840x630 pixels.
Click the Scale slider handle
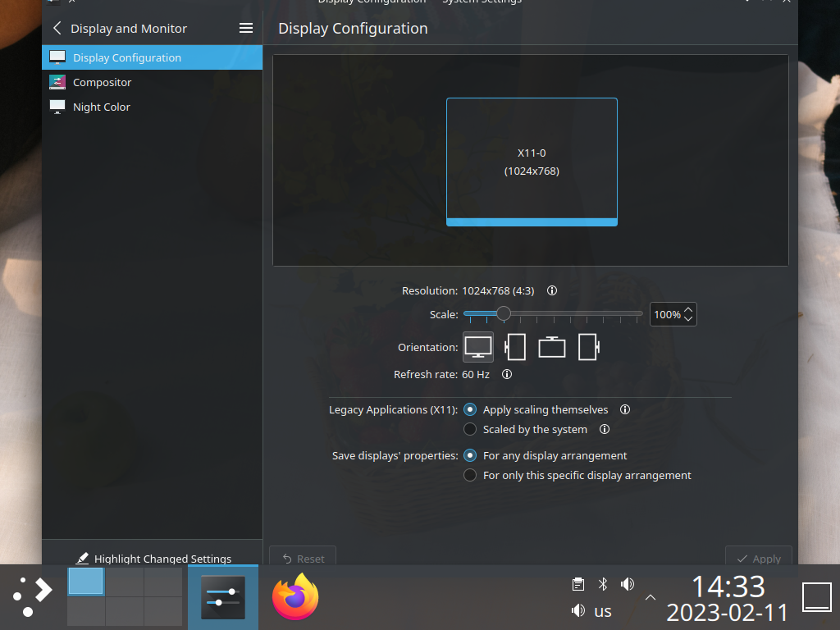coord(503,313)
